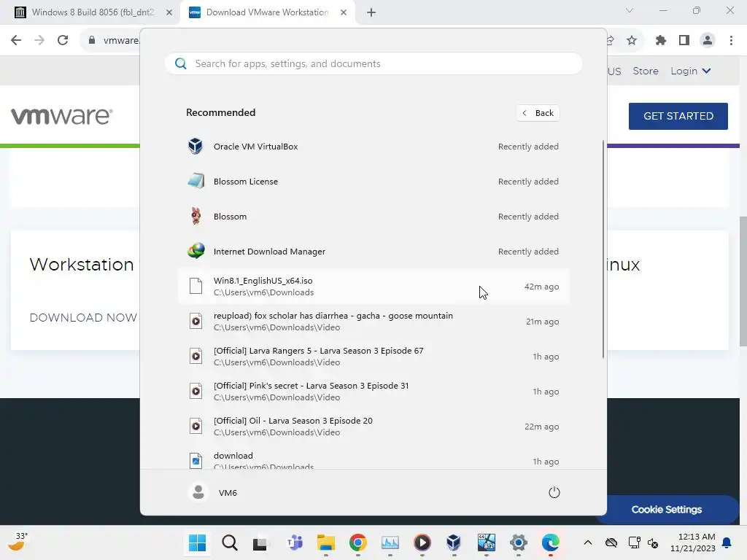Open Pink's secret Larva Episode 31 video
This screenshot has width=747, height=560.
pos(373,392)
